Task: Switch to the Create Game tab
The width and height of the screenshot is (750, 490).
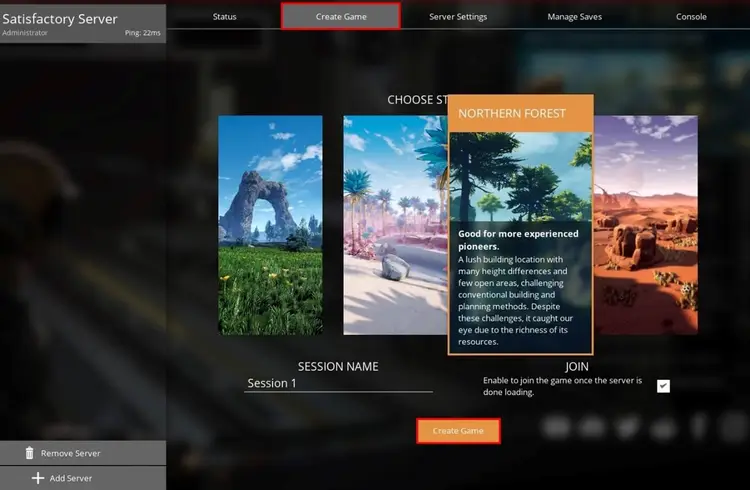Action: [341, 17]
